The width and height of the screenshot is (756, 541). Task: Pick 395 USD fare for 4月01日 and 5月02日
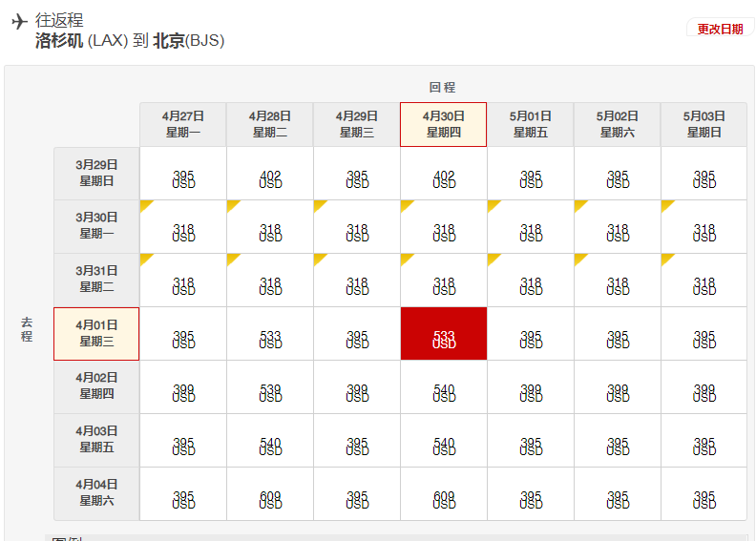[618, 334]
